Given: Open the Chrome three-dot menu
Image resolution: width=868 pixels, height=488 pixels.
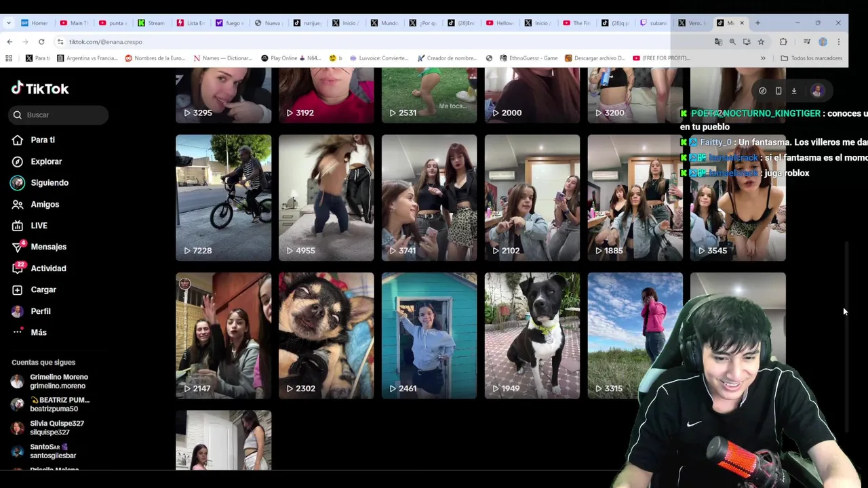Looking at the screenshot, I should [x=839, y=42].
